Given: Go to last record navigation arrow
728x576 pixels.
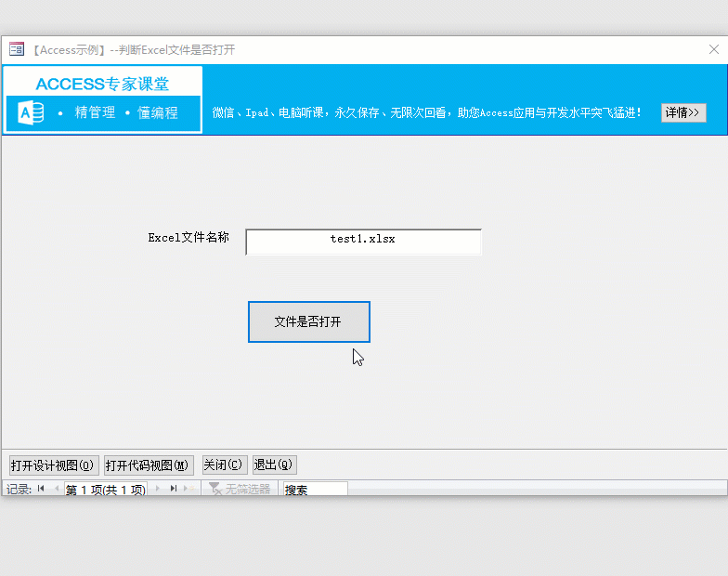Looking at the screenshot, I should point(174,489).
